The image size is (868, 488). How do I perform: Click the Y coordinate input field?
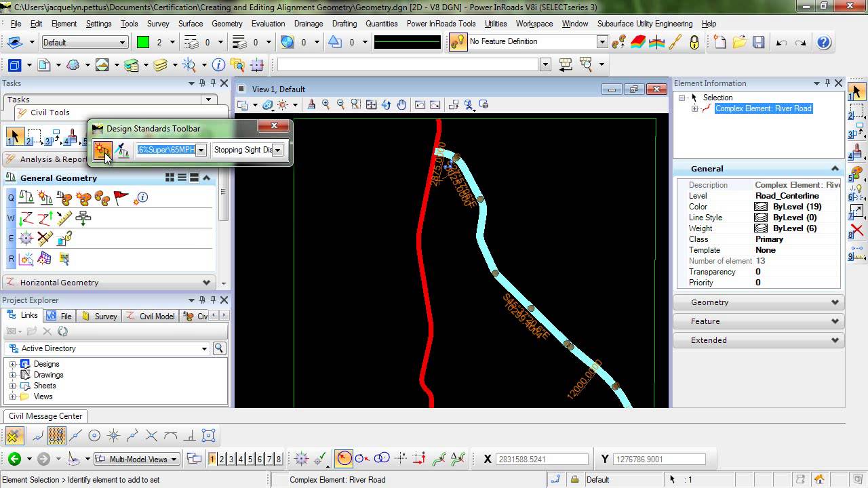pos(659,459)
